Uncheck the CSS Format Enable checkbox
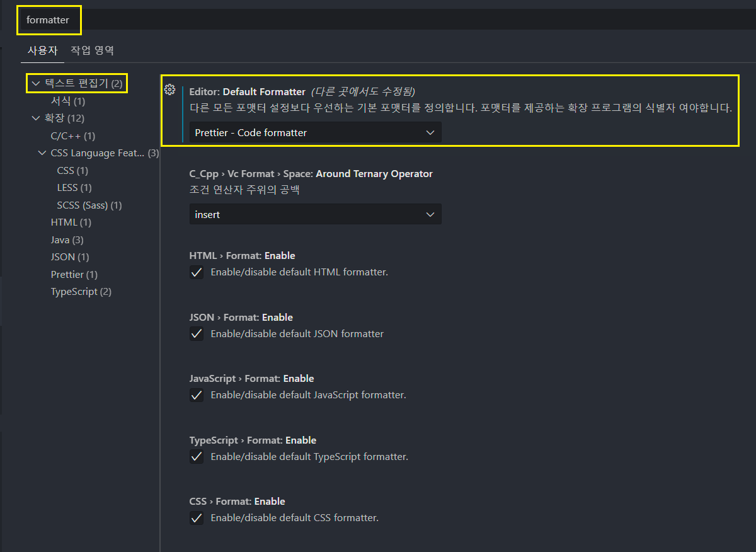The image size is (756, 552). click(x=197, y=518)
